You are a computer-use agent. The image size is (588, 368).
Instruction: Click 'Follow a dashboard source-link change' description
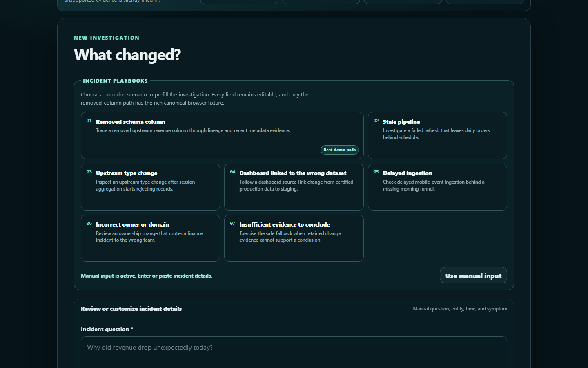[x=296, y=185]
